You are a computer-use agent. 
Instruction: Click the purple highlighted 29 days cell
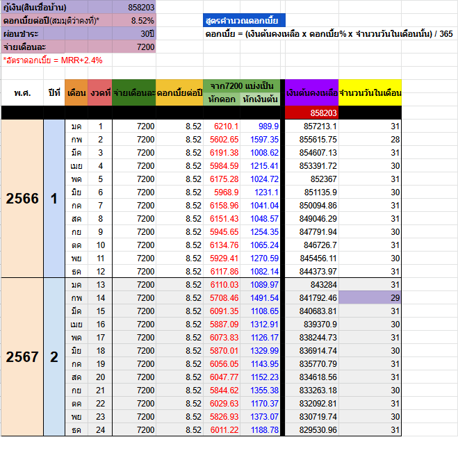(370, 298)
